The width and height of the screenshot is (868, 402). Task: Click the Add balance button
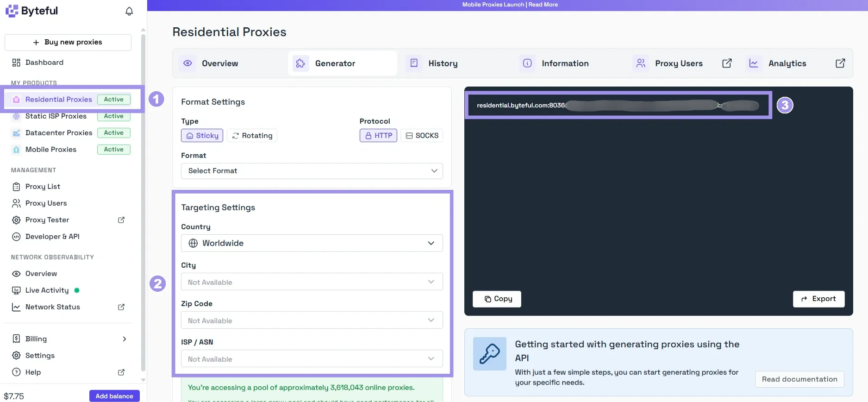tap(114, 396)
